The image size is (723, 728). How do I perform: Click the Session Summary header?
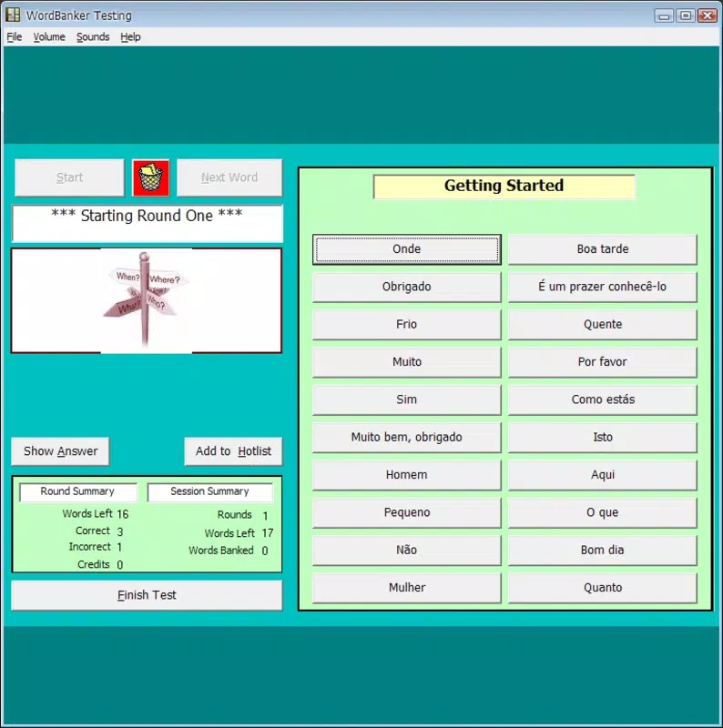coord(209,491)
